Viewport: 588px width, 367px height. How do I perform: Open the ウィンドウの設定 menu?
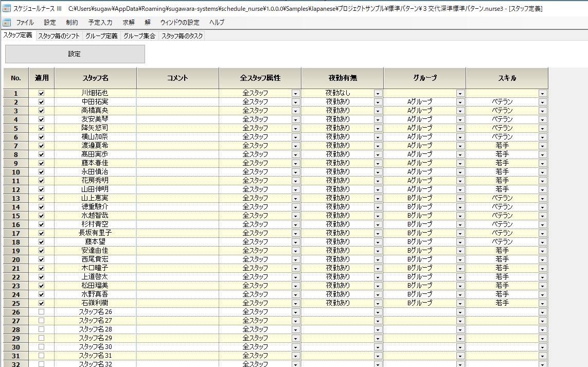click(180, 23)
